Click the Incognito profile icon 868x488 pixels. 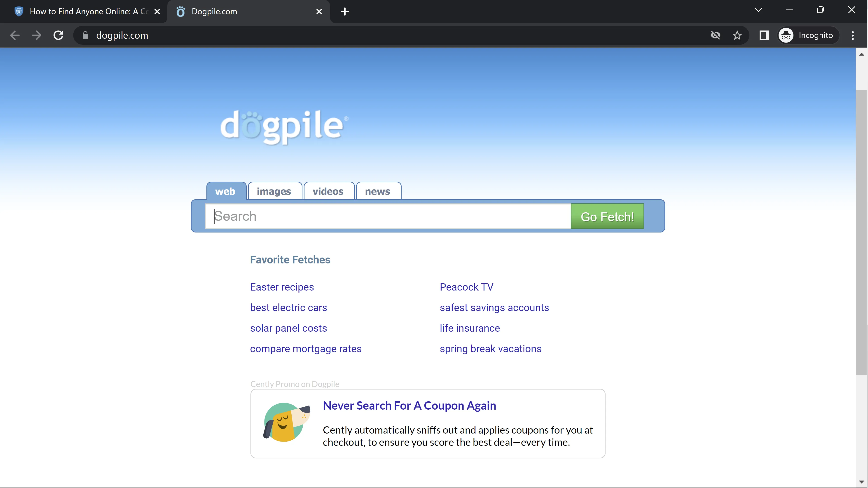[x=786, y=35]
